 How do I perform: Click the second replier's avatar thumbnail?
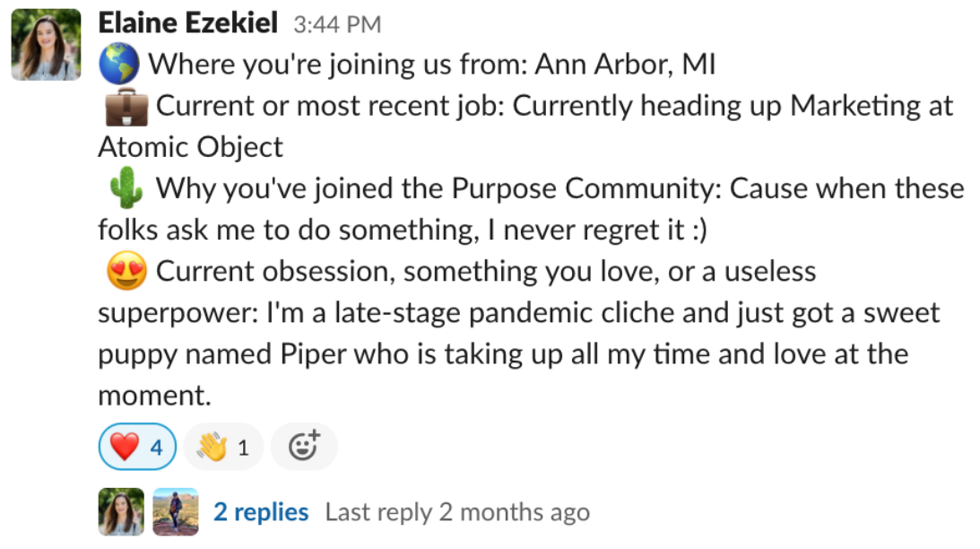pyautogui.click(x=176, y=512)
